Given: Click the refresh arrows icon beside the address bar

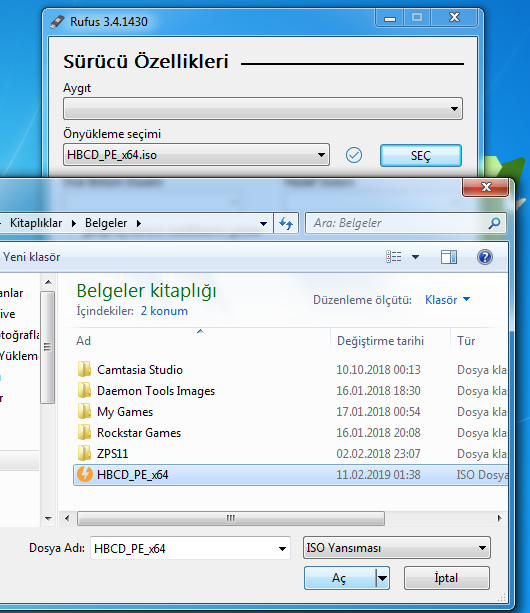Looking at the screenshot, I should [x=286, y=223].
